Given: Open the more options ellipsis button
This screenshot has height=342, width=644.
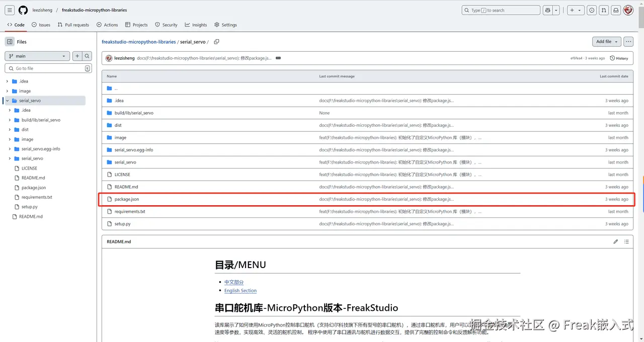Looking at the screenshot, I should click(628, 42).
